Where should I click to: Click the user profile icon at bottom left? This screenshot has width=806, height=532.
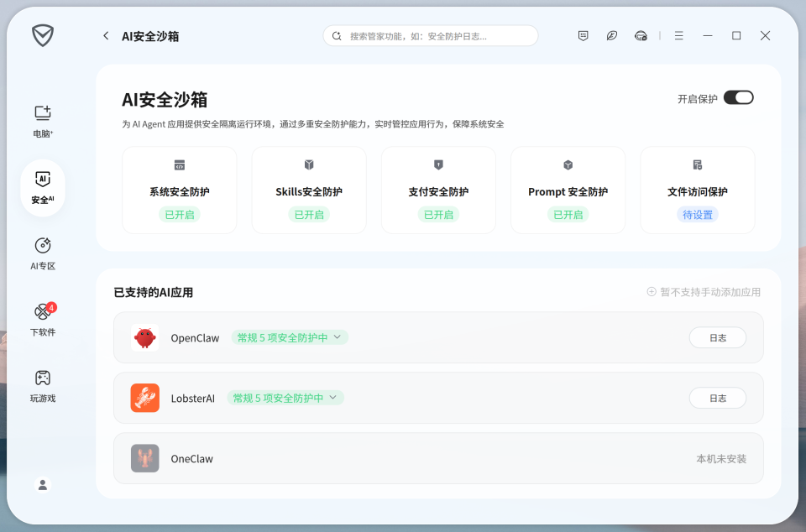43,484
